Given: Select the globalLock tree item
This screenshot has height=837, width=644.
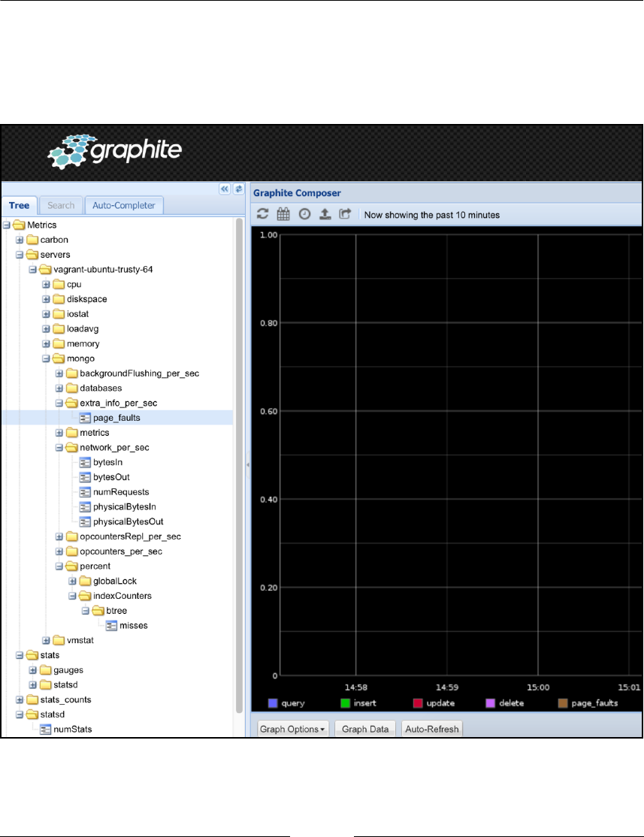Looking at the screenshot, I should [x=115, y=582].
